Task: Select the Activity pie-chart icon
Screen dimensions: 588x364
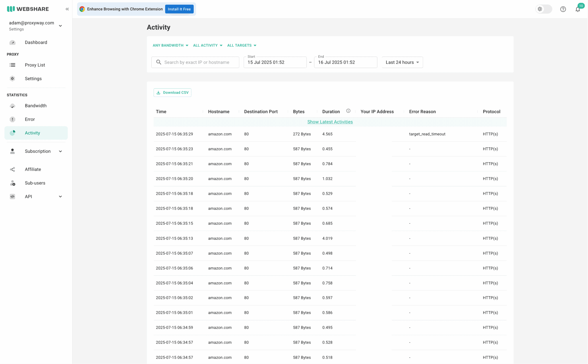Action: point(13,133)
